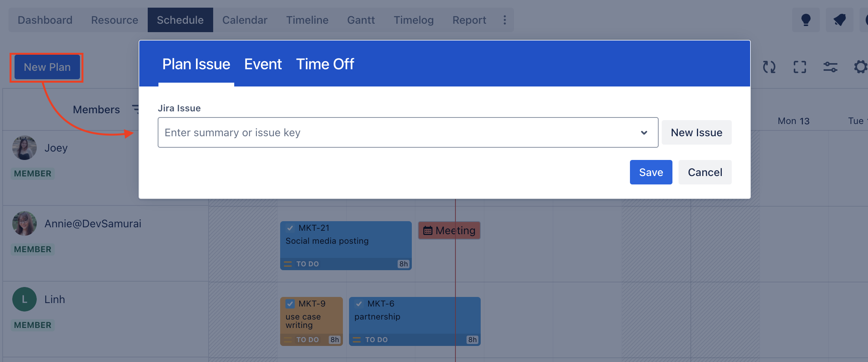
Task: Toggle the MKT-21 task checkbox
Action: pyautogui.click(x=290, y=228)
